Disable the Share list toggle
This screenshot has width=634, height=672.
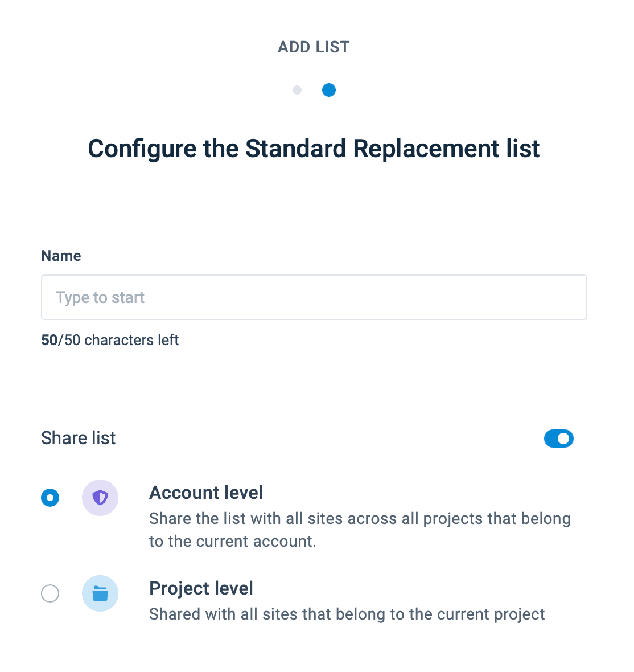click(558, 439)
